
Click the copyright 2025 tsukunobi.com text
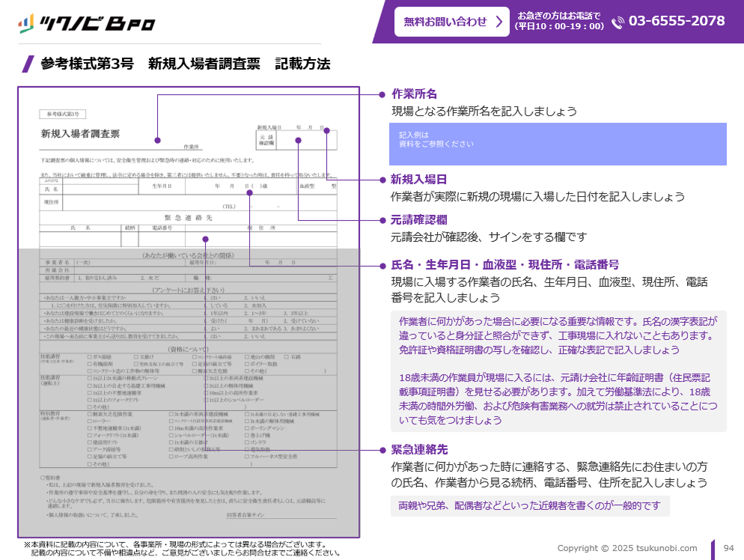pyautogui.click(x=627, y=548)
